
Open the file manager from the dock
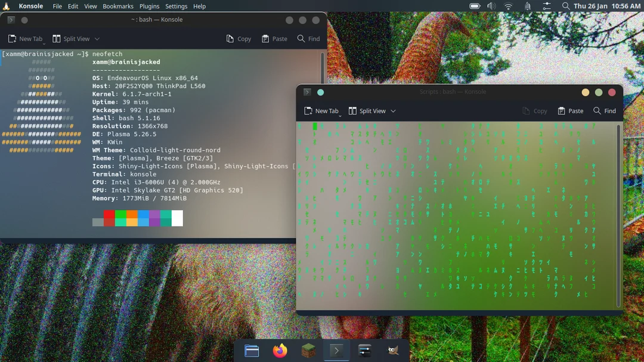pos(252,351)
